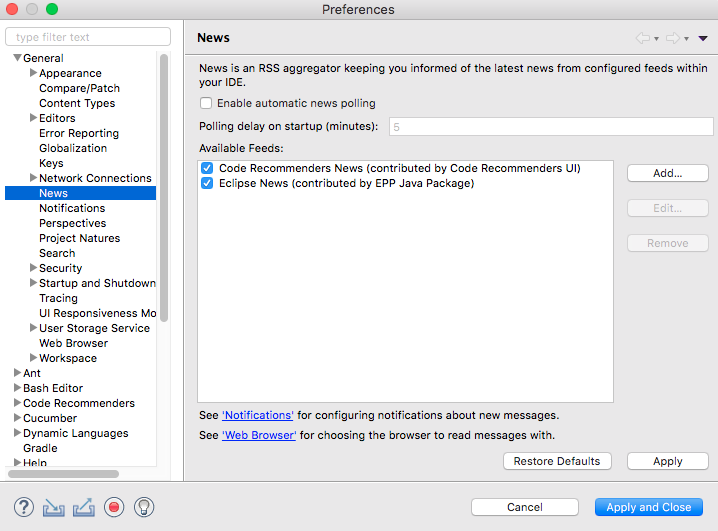This screenshot has width=718, height=531.
Task: Expand the Ant node
Action: coord(17,372)
